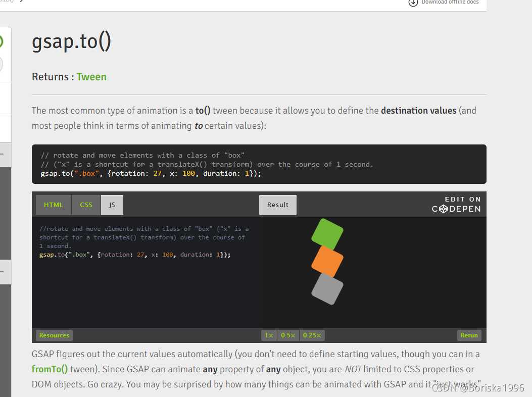Click the orange rotated box
The width and height of the screenshot is (532, 397).
coord(327,262)
